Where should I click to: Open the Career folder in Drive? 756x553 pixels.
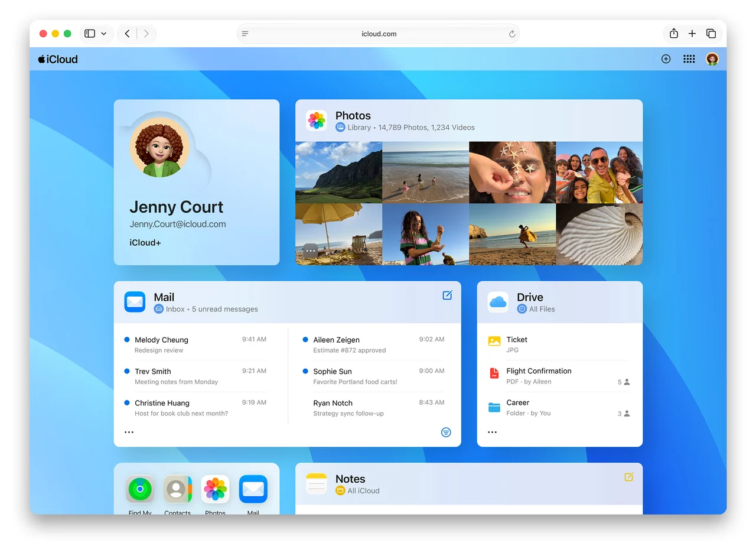click(x=559, y=408)
